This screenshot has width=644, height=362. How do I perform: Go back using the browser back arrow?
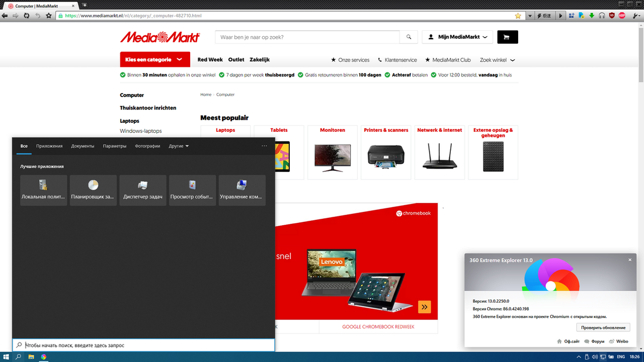(5, 16)
